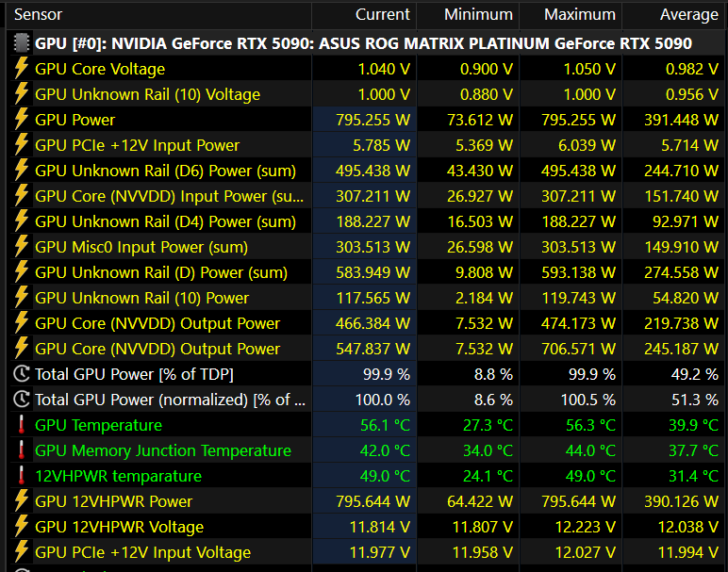Click the 583.949 W current Rail (D) value
The height and width of the screenshot is (572, 728).
click(372, 272)
